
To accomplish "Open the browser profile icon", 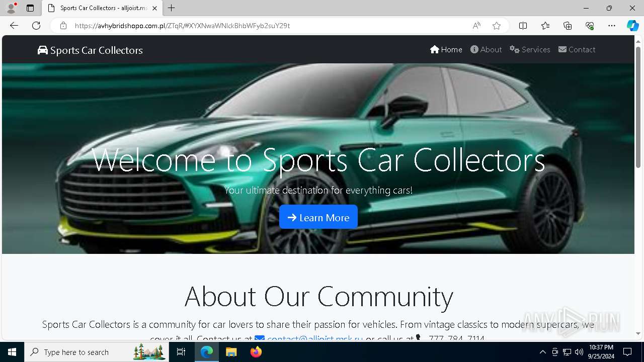I will [11, 8].
